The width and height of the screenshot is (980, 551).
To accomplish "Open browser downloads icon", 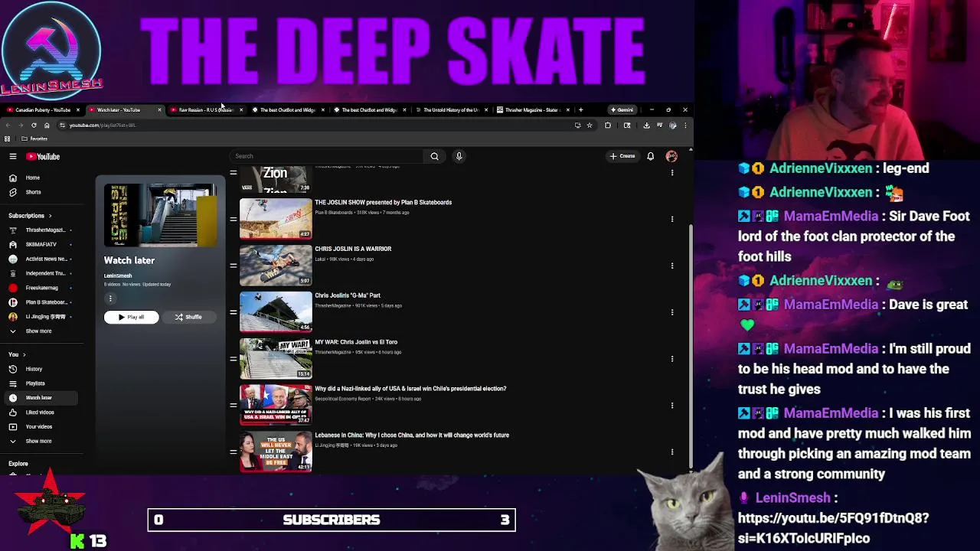I will (646, 126).
